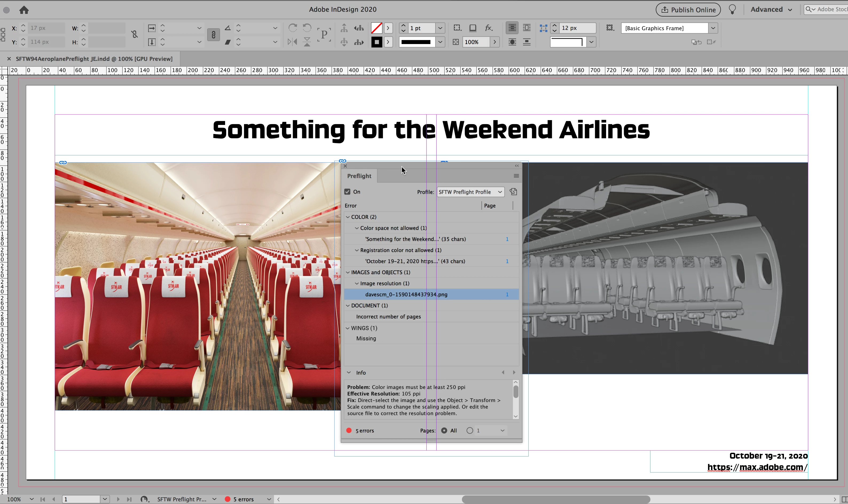Click the flip horizontal icon
The height and width of the screenshot is (504, 848).
(292, 42)
